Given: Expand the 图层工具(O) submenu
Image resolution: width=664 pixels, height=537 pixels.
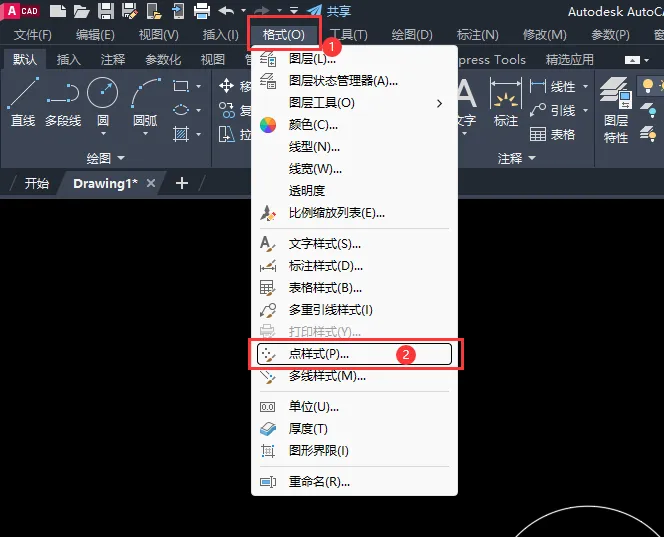Looking at the screenshot, I should click(x=439, y=103).
